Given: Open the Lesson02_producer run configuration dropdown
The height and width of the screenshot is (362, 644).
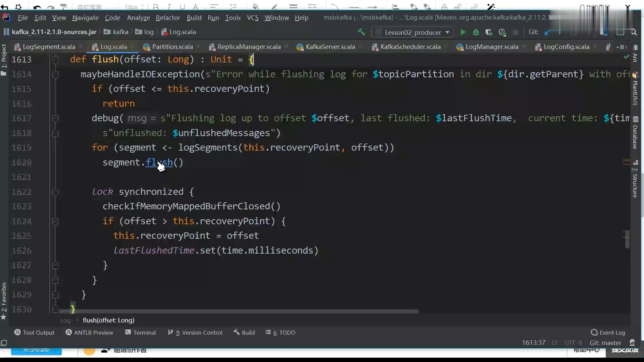Looking at the screenshot, I should point(413,32).
